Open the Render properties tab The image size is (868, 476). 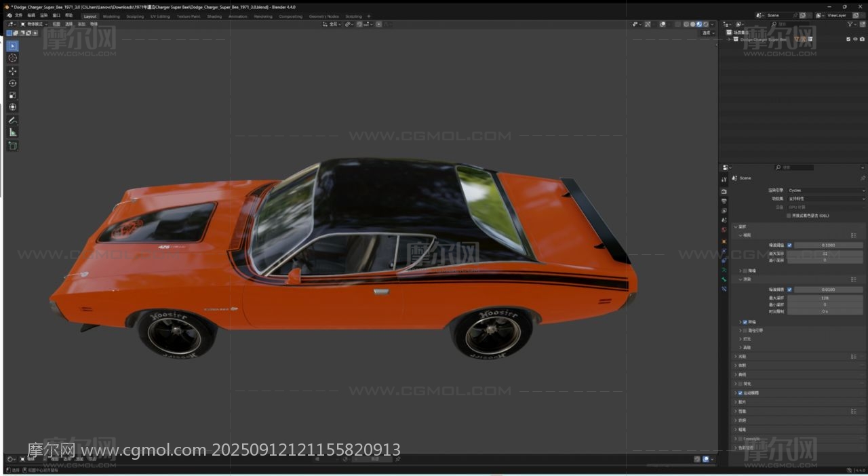click(724, 192)
